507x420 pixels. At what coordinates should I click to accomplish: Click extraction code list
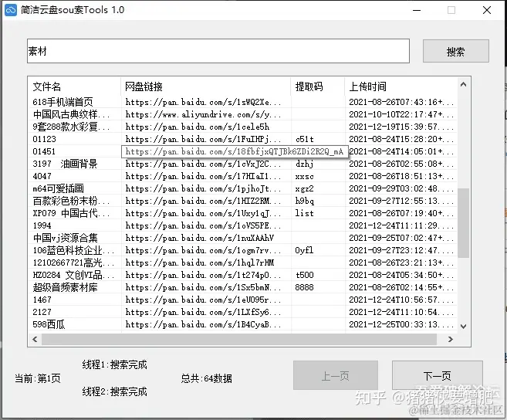tap(304, 213)
